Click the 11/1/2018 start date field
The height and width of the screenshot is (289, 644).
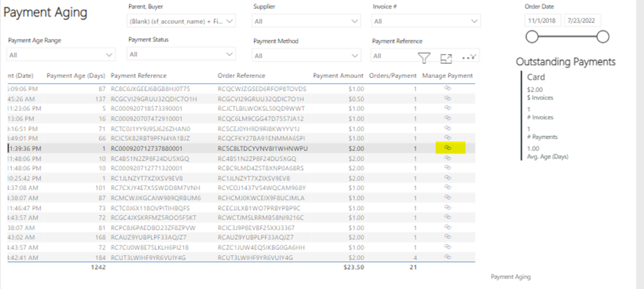(542, 21)
